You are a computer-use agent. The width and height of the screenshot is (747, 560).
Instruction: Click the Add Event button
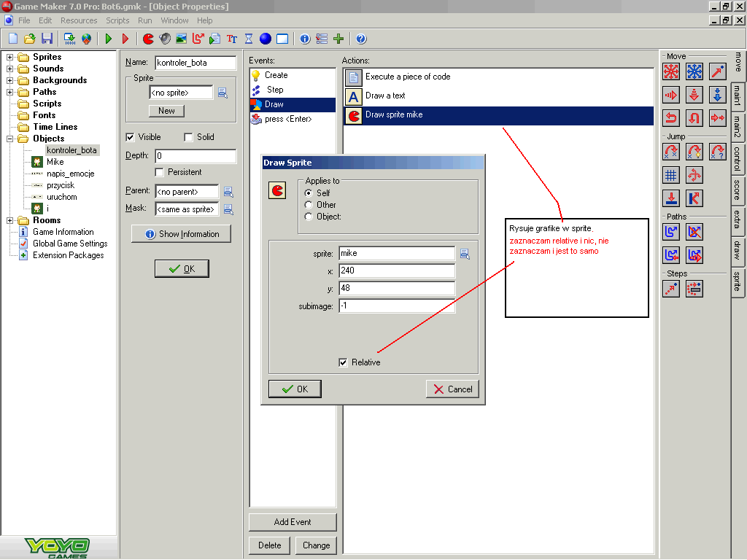(x=293, y=522)
